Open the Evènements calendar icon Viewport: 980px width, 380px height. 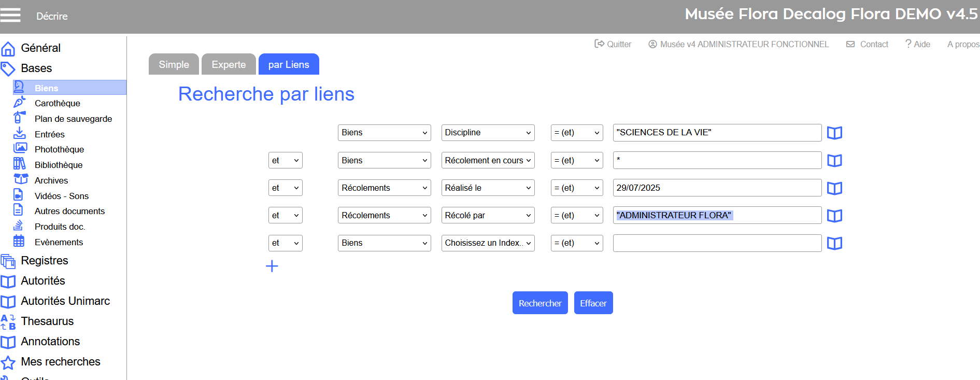[19, 241]
